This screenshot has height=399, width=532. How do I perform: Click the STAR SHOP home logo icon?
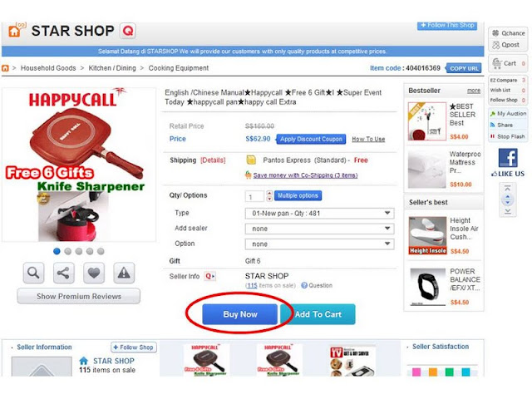click(x=16, y=31)
